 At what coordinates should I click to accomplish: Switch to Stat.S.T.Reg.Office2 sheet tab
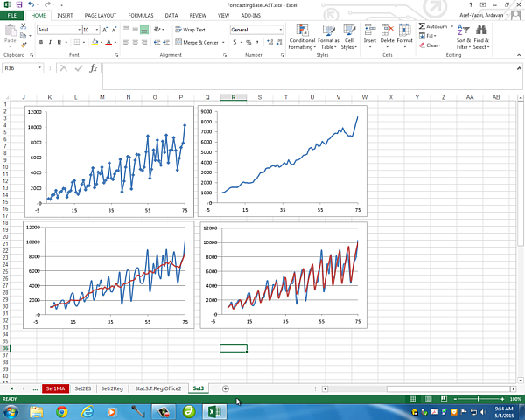click(158, 388)
